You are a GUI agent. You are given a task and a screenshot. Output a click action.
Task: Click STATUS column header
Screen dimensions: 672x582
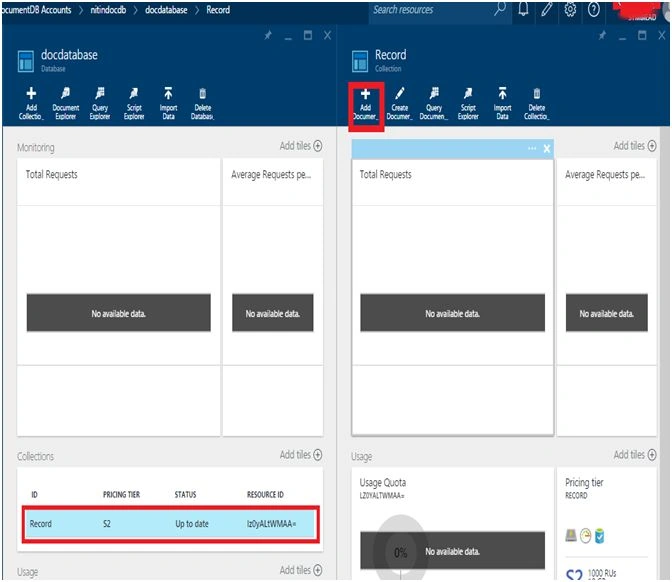pyautogui.click(x=185, y=495)
